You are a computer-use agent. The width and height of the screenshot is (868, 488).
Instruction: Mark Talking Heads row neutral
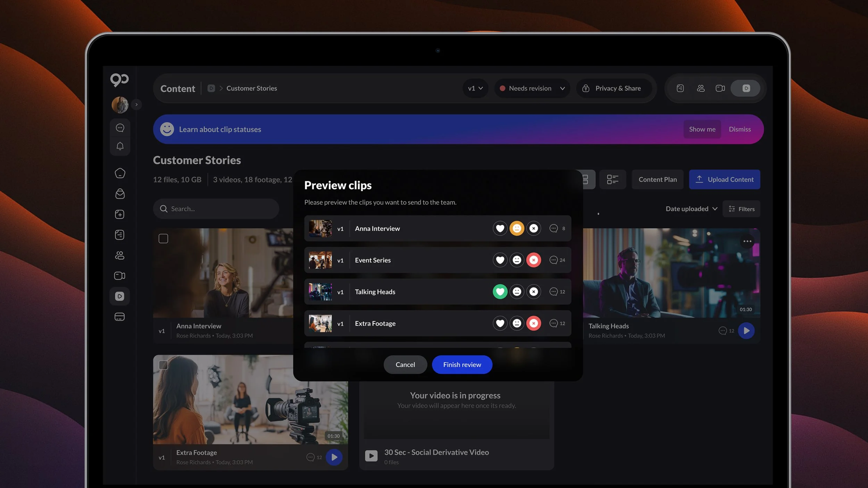pos(517,292)
